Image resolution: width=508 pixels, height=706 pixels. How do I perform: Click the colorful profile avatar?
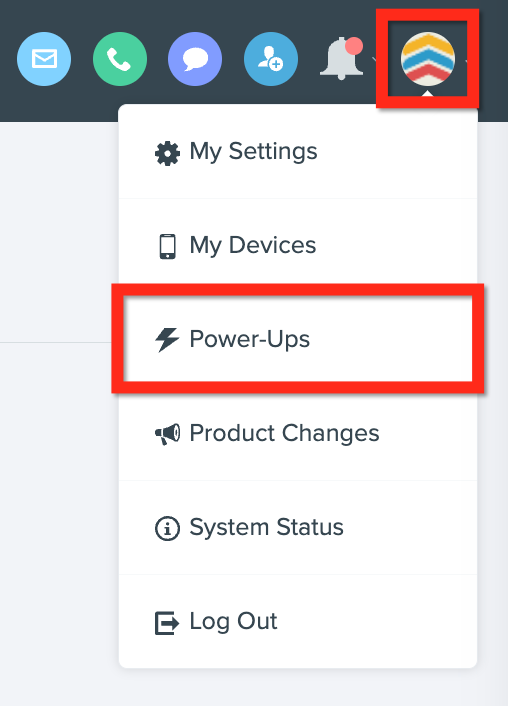[428, 59]
